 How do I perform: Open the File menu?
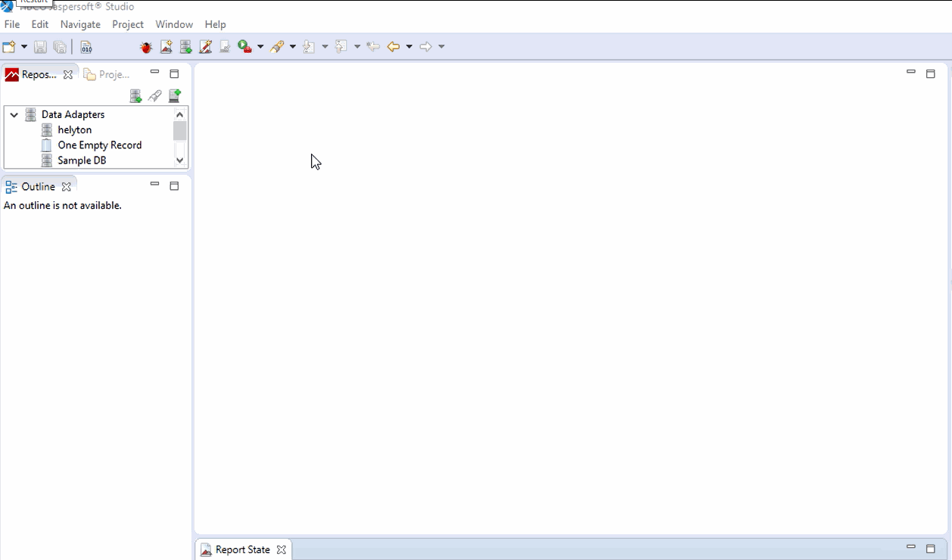point(12,24)
